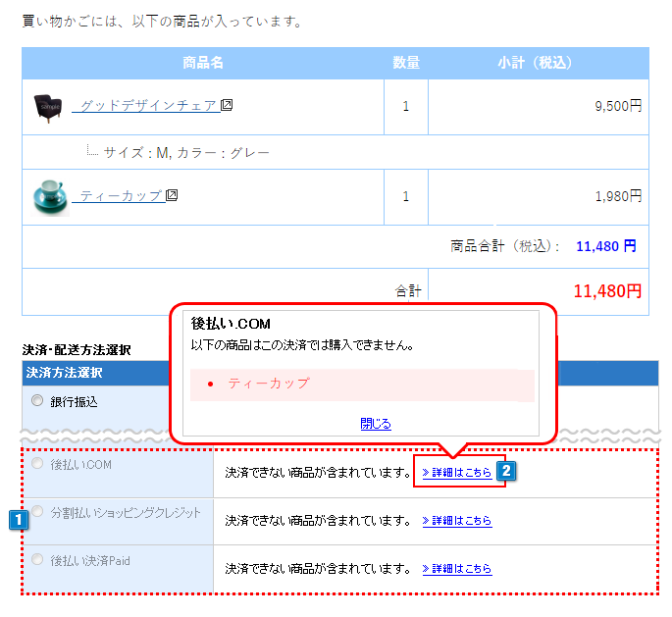Click the red 11,480円 grand total
Viewport: 672px width, 617px height.
(x=607, y=291)
